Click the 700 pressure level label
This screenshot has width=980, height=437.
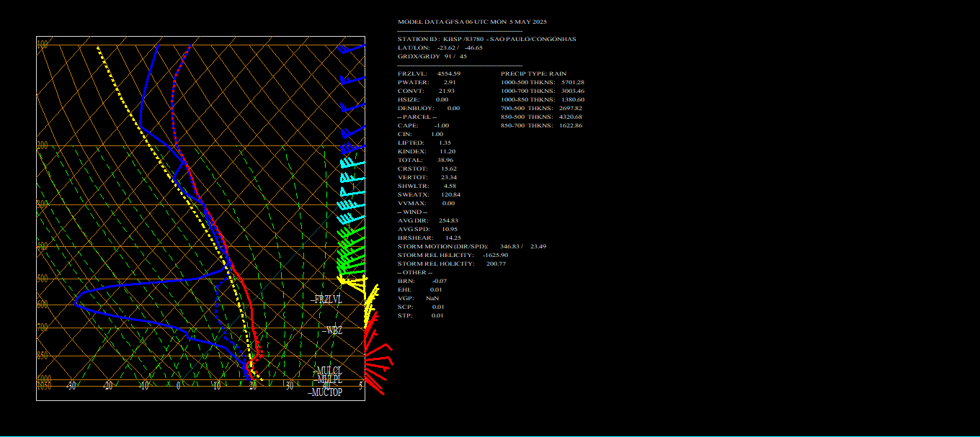click(x=43, y=328)
